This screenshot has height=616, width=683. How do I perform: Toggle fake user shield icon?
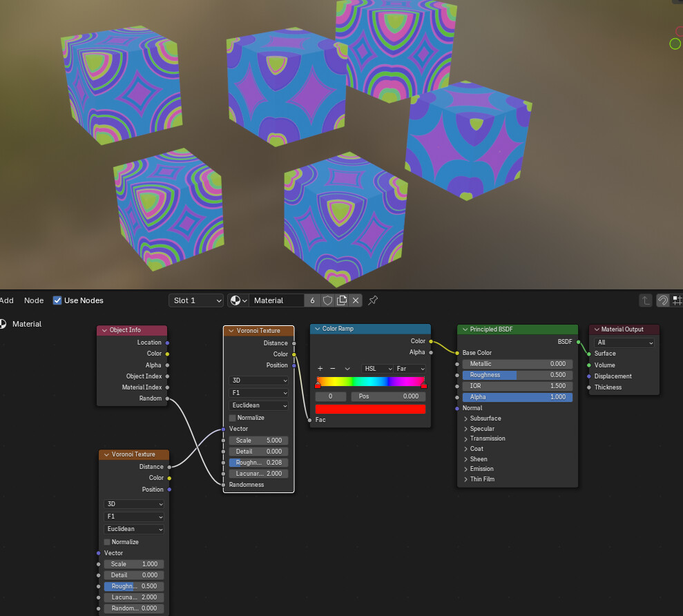coord(327,300)
